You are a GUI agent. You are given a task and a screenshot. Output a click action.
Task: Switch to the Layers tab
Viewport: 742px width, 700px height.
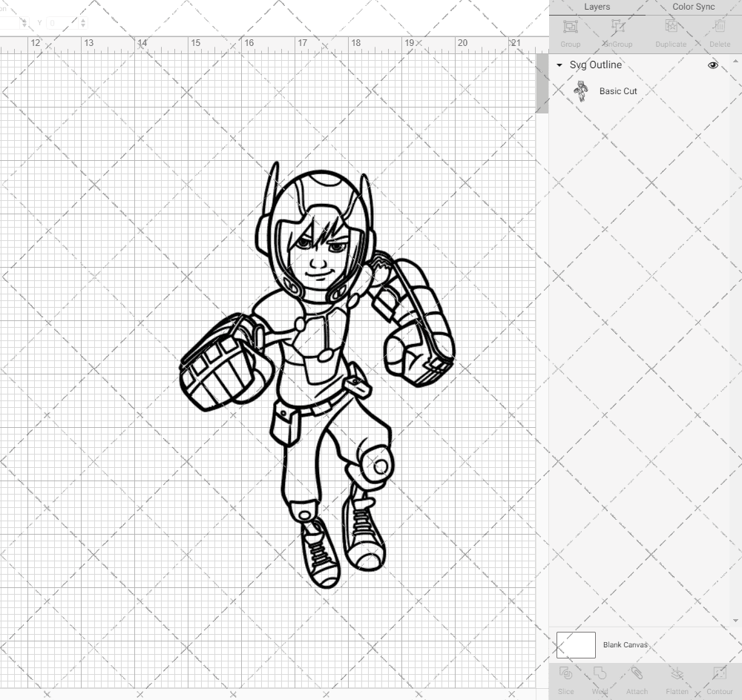click(x=597, y=7)
